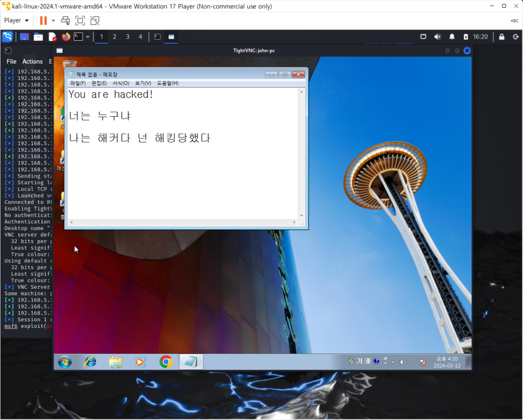
Task: Switch to workspace 4
Action: tap(140, 37)
